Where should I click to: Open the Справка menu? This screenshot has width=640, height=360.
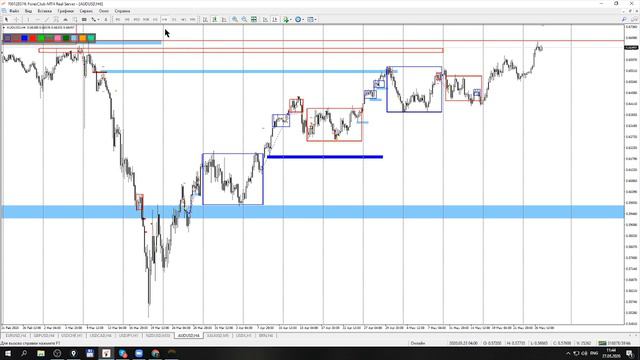pyautogui.click(x=122, y=11)
